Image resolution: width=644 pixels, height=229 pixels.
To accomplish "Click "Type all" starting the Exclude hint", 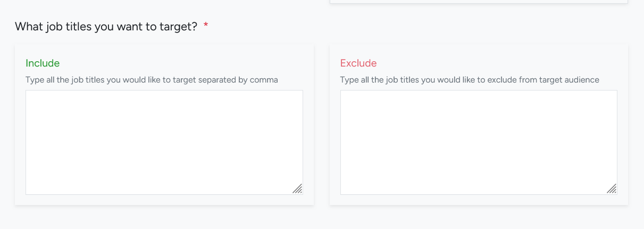I will (356, 80).
